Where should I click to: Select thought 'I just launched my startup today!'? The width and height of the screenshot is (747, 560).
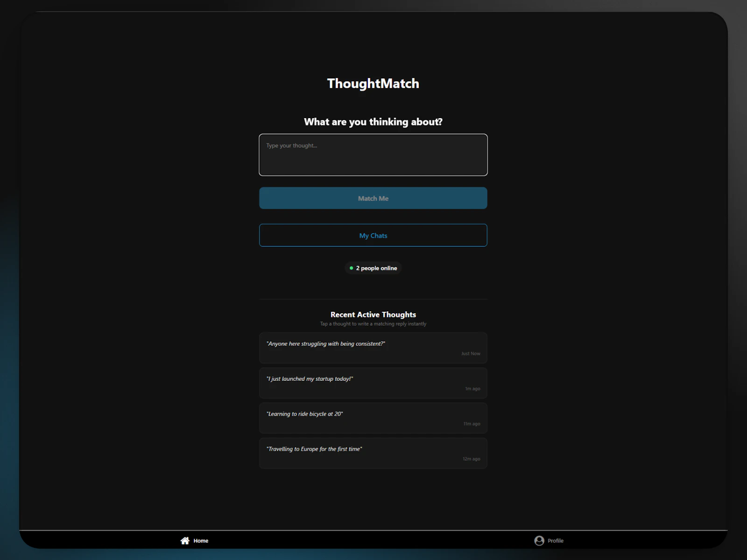(373, 383)
